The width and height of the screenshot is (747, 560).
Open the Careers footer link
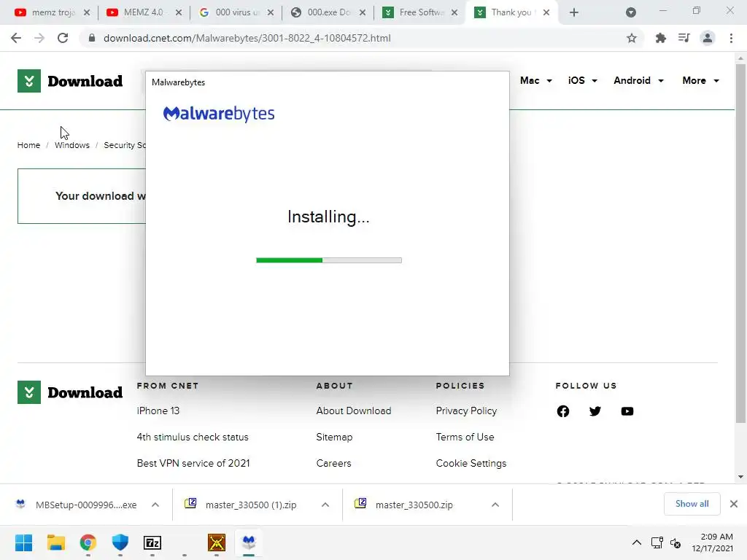[333, 463]
